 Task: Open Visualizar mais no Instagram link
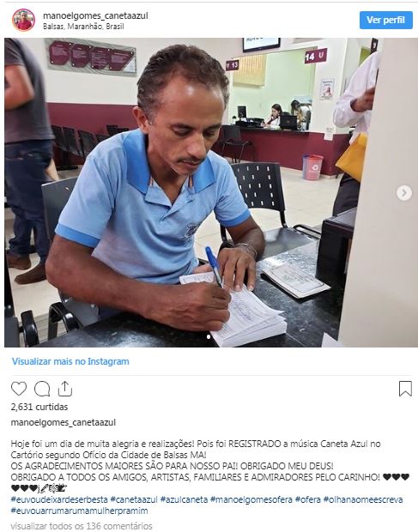70,361
